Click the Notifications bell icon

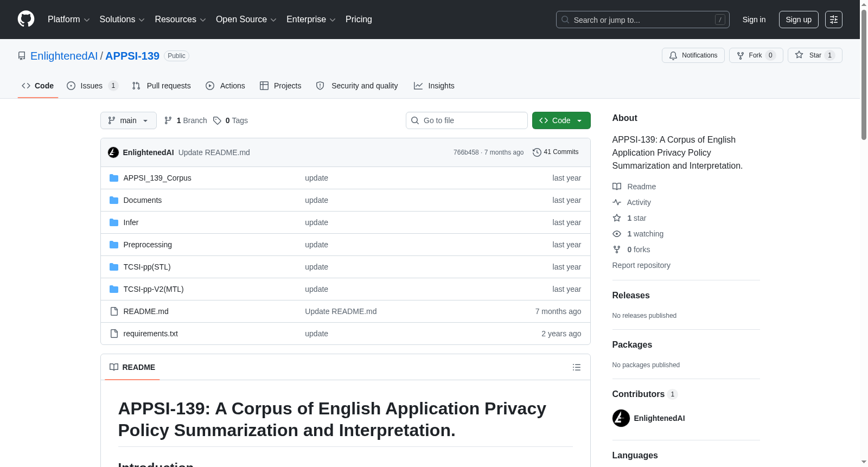pos(673,55)
